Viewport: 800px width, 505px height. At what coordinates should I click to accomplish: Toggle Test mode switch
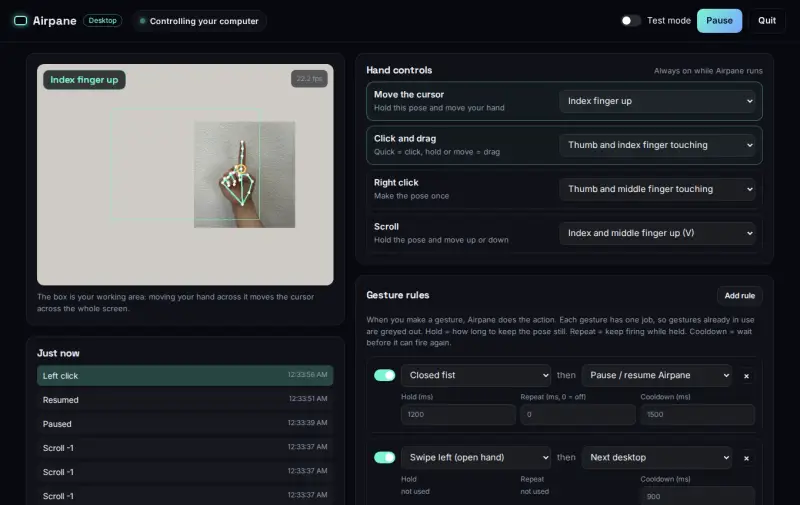pyautogui.click(x=631, y=20)
